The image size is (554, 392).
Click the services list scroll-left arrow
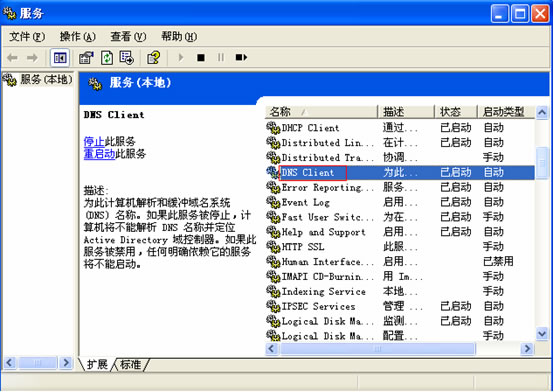(x=272, y=349)
